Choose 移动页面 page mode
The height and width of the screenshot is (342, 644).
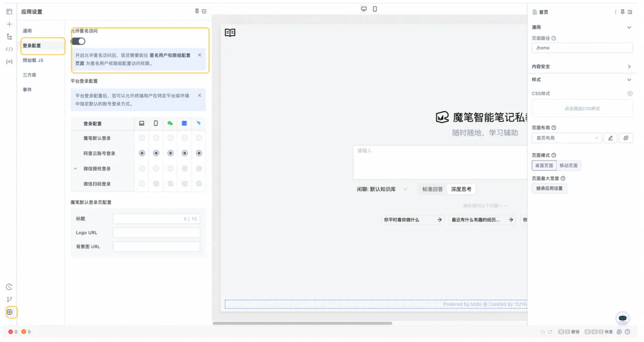click(x=569, y=165)
